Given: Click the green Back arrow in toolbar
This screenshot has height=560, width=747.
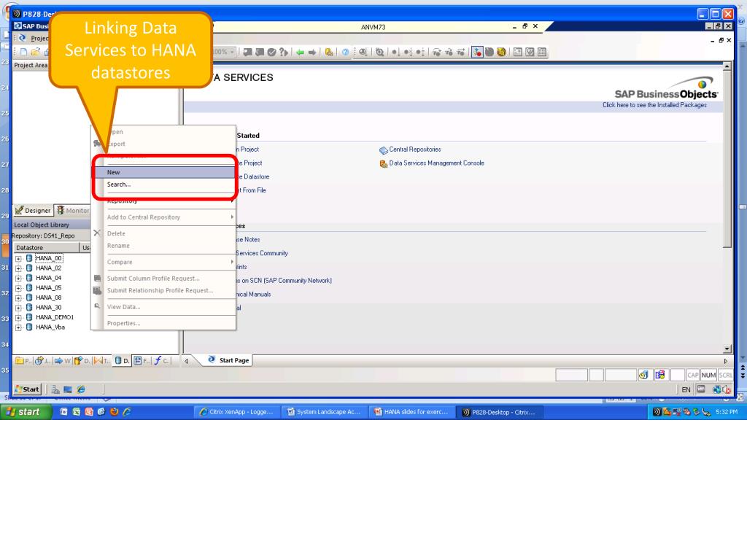Looking at the screenshot, I should [x=300, y=52].
